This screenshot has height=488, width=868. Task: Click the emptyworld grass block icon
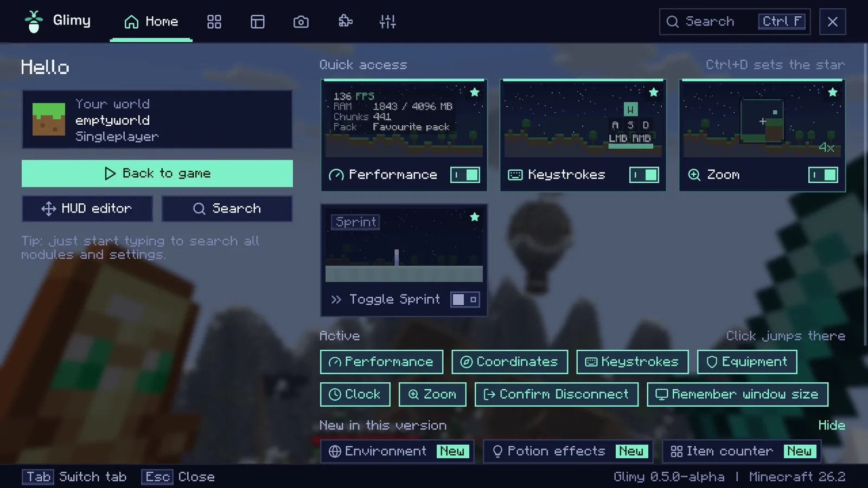49,119
